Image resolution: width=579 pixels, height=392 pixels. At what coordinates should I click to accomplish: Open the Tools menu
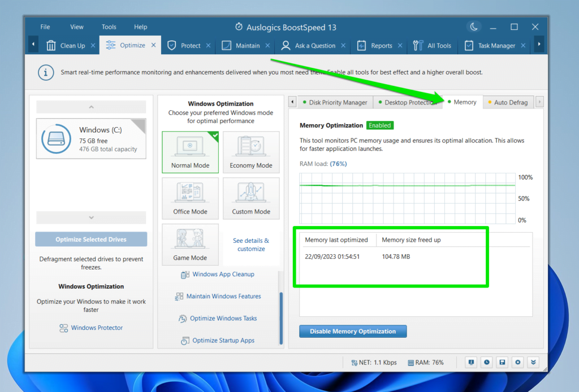point(109,27)
